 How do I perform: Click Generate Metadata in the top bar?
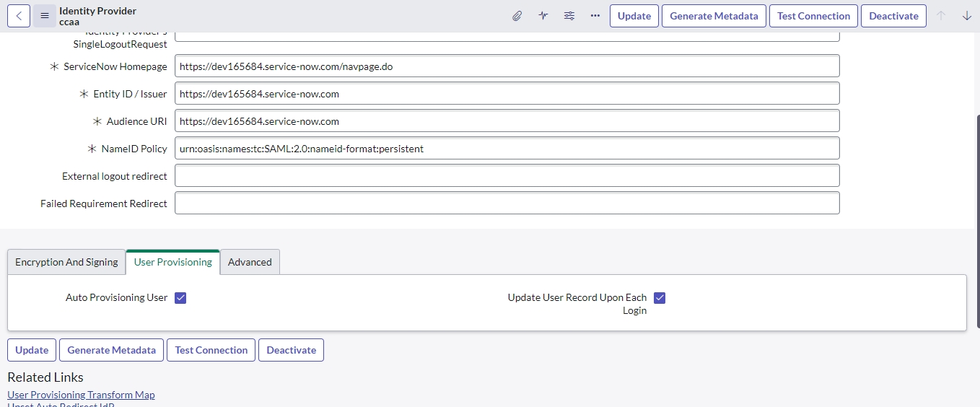coord(714,16)
